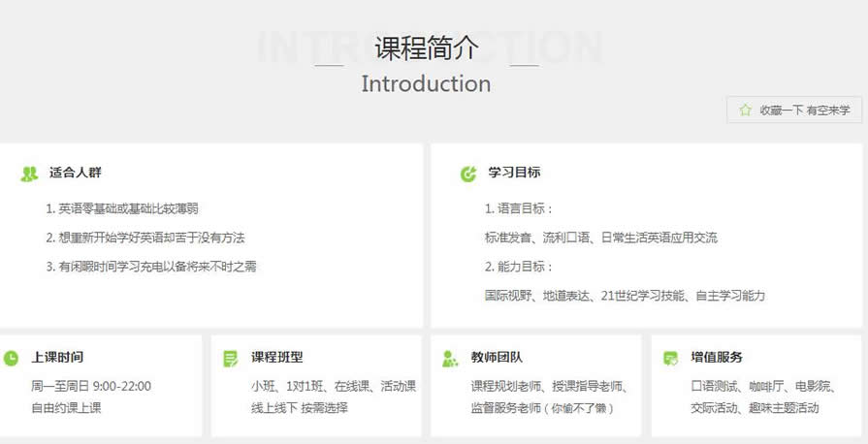868x444 pixels.
Task: Select the 适合人群 section title
Action: [76, 173]
